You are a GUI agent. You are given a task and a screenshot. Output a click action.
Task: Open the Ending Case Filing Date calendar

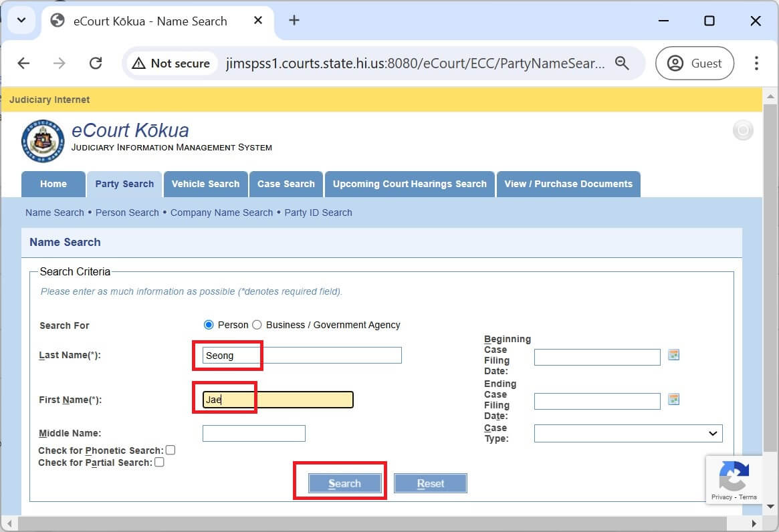coord(673,400)
